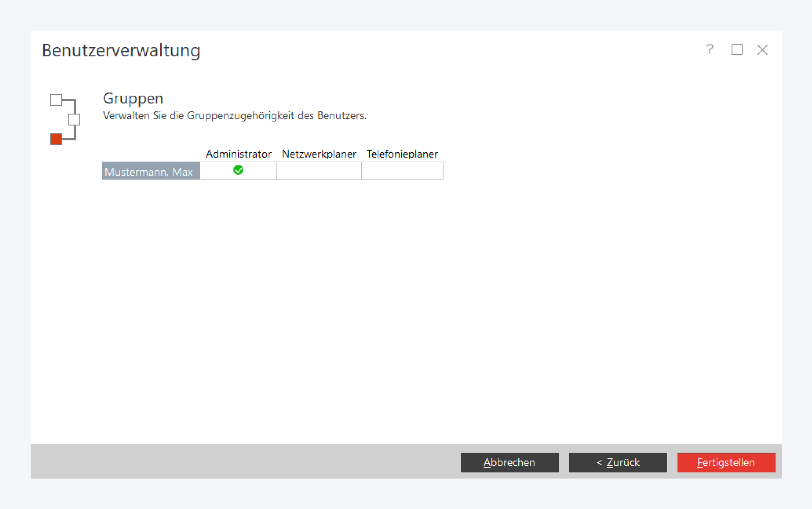The image size is (812, 509).
Task: Select the Mustermann, Max row header
Action: [151, 171]
